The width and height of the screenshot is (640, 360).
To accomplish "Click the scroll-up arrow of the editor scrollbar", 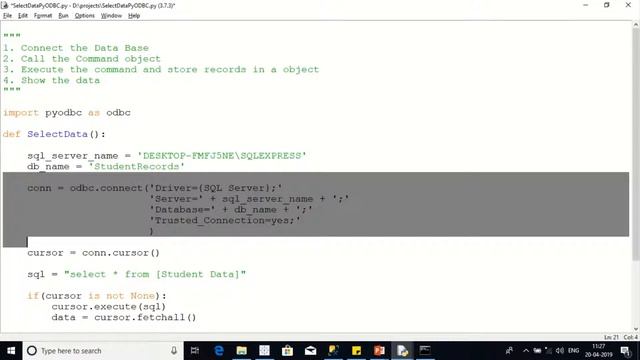I will click(636, 25).
